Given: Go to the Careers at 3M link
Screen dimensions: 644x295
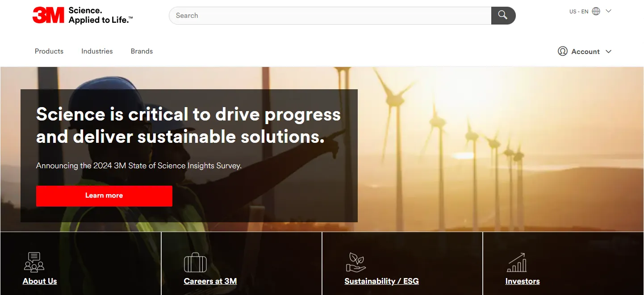Looking at the screenshot, I should coord(210,281).
